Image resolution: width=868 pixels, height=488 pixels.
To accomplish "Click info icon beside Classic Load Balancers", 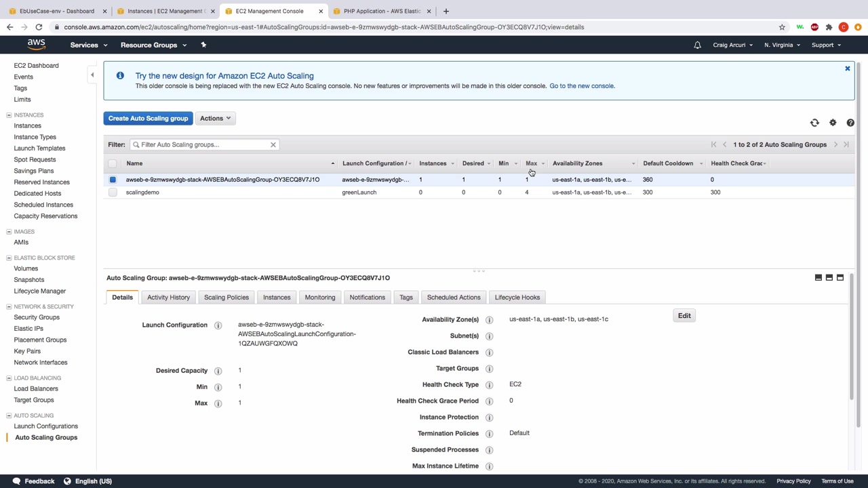I will tap(489, 352).
